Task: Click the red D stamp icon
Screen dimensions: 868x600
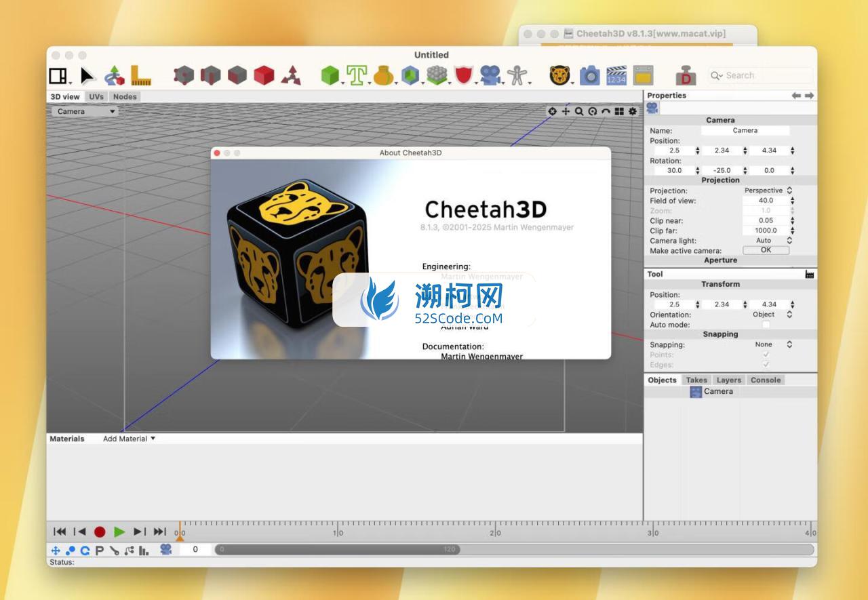Action: 686,75
